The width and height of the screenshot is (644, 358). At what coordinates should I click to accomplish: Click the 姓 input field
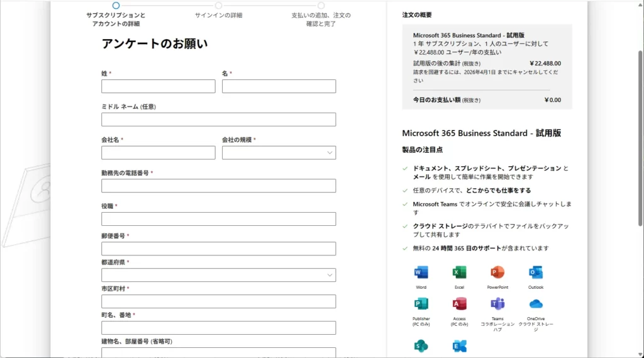(x=158, y=86)
